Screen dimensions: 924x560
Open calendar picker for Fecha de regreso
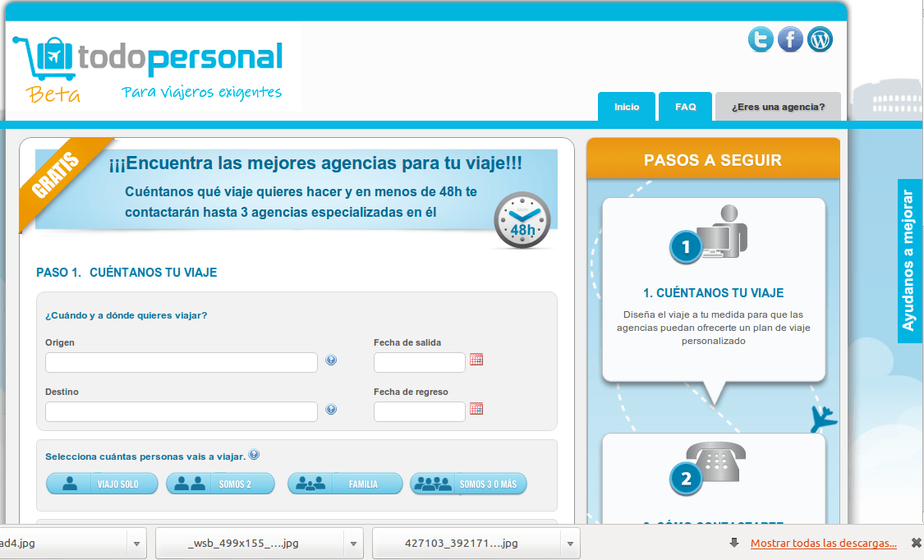(x=476, y=409)
